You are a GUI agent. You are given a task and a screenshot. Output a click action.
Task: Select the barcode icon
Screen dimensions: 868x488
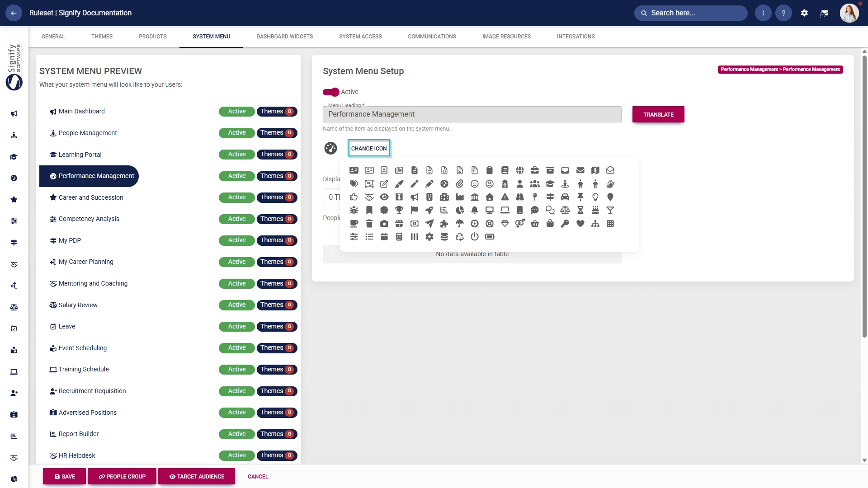415,237
